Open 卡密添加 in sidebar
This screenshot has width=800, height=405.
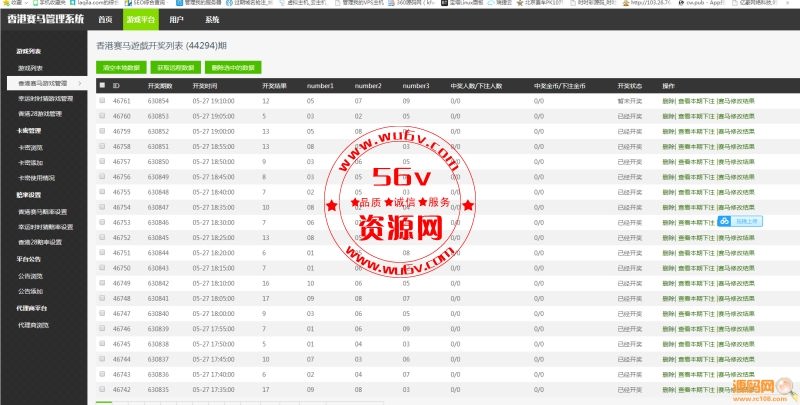point(31,163)
